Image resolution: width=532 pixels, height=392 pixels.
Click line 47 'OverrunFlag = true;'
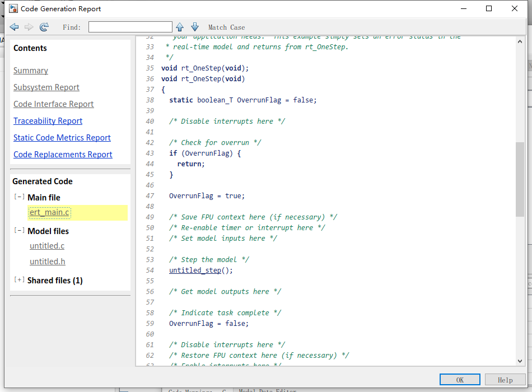pos(207,196)
